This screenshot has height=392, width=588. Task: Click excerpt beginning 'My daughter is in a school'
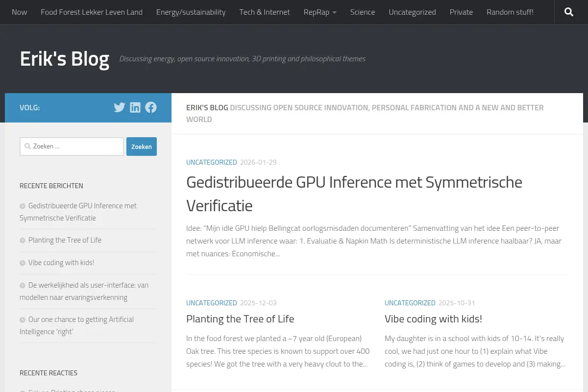click(x=475, y=351)
